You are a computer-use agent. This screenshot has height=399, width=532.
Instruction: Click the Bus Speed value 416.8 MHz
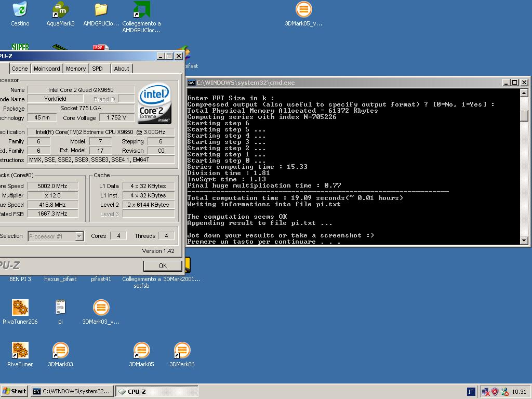point(52,205)
